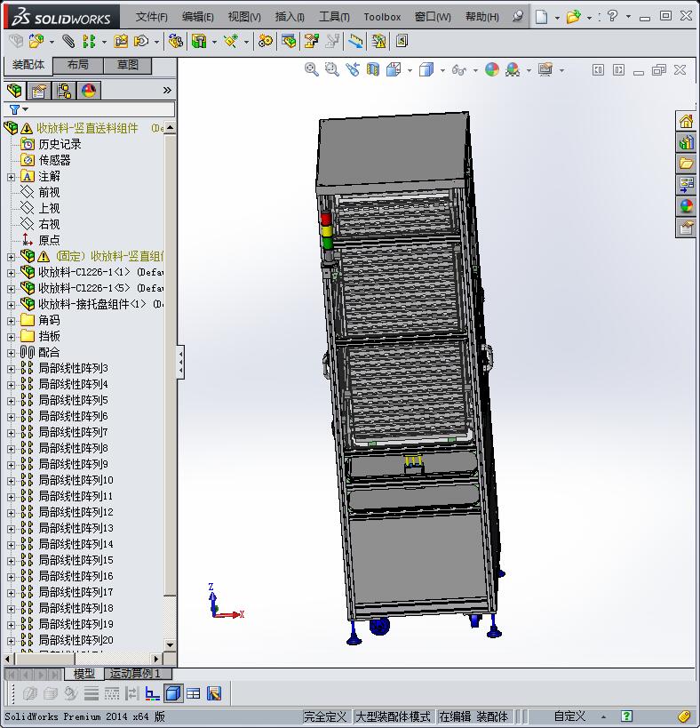This screenshot has width=700, height=728.
Task: Toggle the coordinate axes icon in bottom toolbar
Action: click(152, 693)
